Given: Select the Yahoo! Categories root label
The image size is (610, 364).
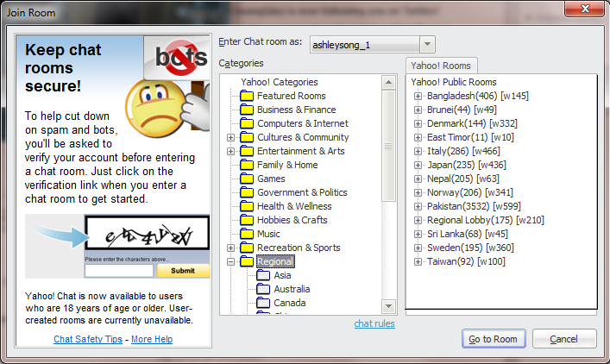Looking at the screenshot, I should coord(280,82).
